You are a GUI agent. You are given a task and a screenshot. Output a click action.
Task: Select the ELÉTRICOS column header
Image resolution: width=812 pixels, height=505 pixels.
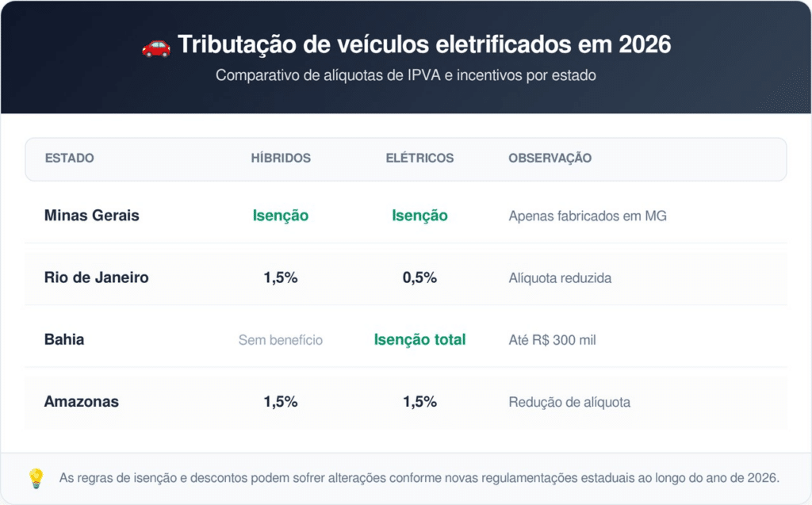419,158
